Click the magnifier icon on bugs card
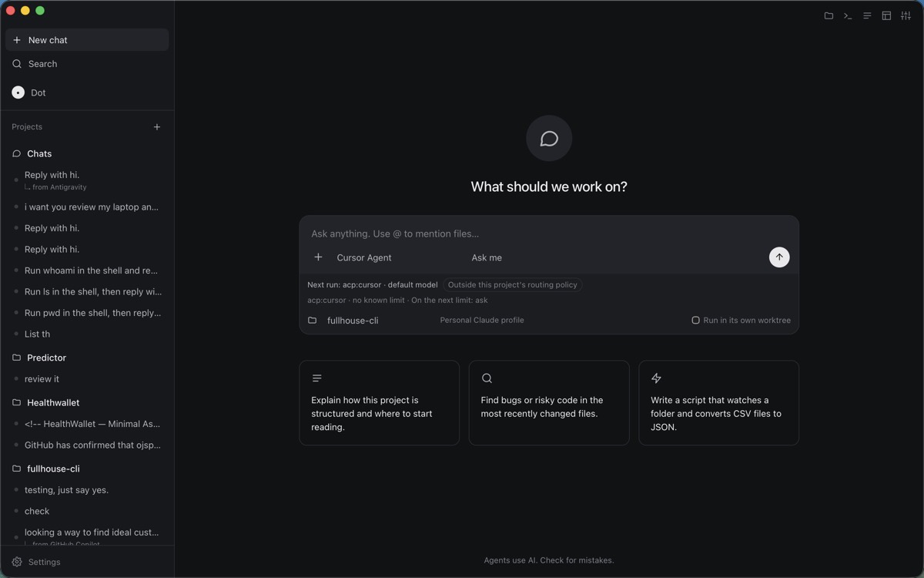Viewport: 924px width, 578px height. [x=487, y=378]
